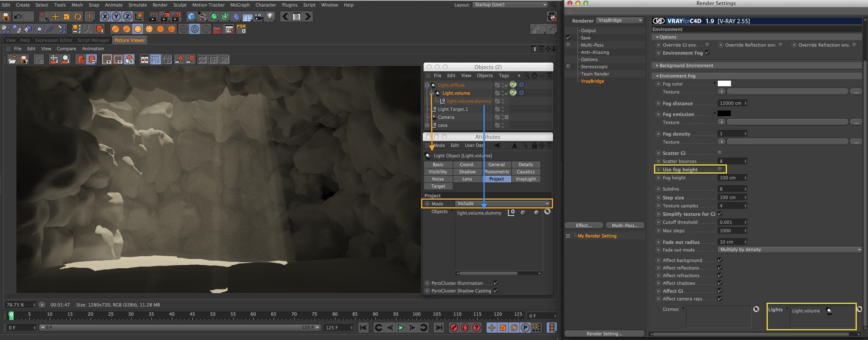Screen dimensions: 868x340
Task: Open the light object icon in toolbar
Action: 270,16
